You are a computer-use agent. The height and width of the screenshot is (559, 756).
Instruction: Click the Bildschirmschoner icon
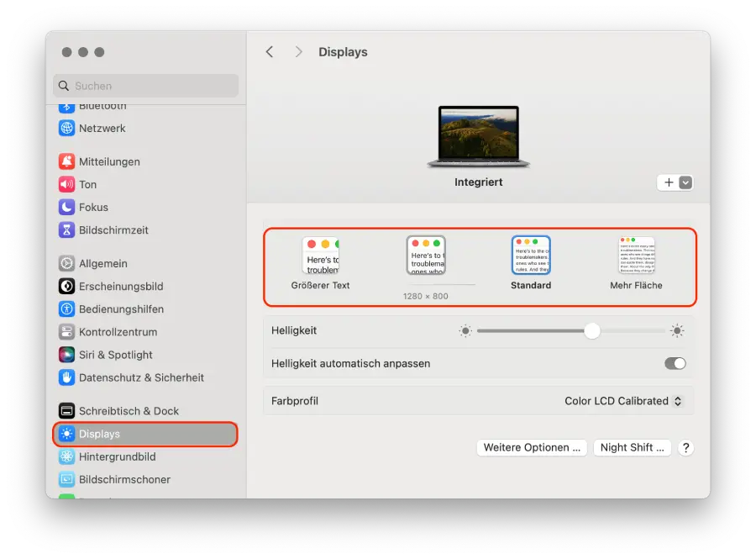[x=66, y=479]
